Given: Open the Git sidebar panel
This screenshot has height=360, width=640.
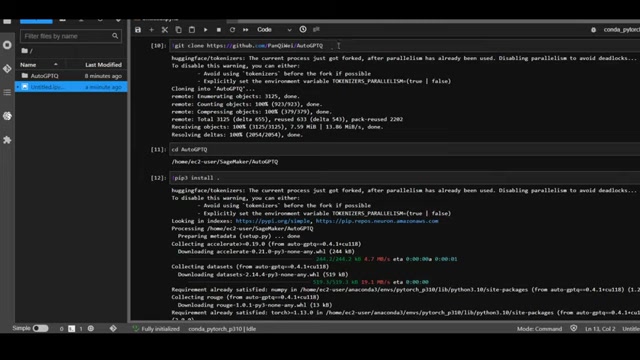Looking at the screenshot, I should [7, 69].
